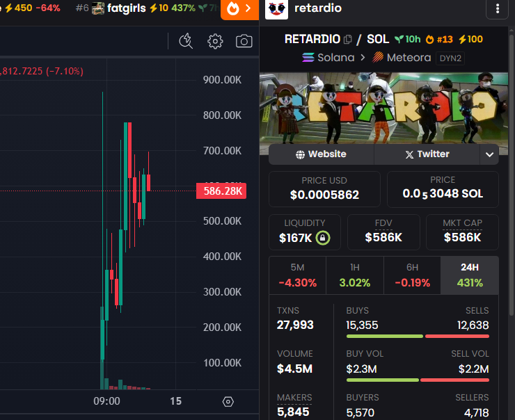515x420 pixels.
Task: Click the 10h pair age badge
Action: click(x=408, y=40)
